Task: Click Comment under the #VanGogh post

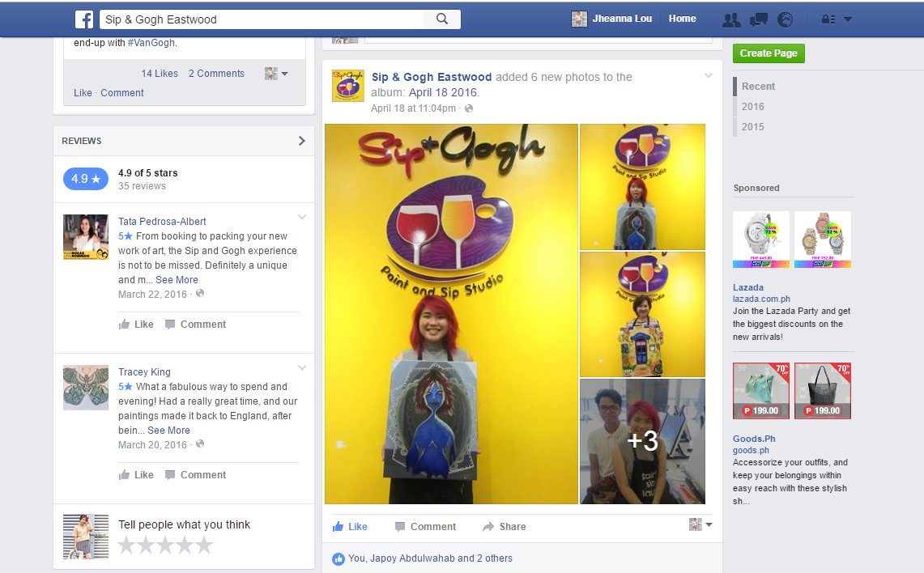Action: (x=122, y=93)
